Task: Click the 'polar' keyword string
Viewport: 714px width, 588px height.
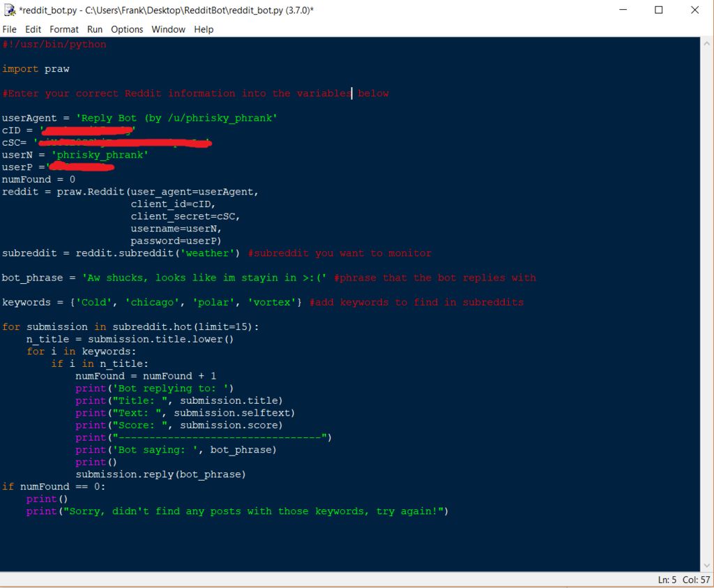Action: click(213, 303)
